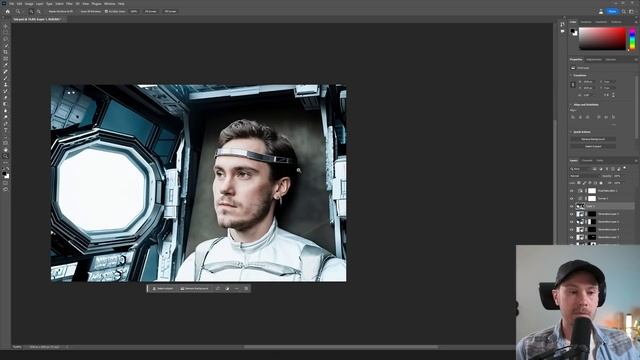The image size is (640, 360).
Task: Select the Zoom tool in the toolbar
Action: pos(6,156)
